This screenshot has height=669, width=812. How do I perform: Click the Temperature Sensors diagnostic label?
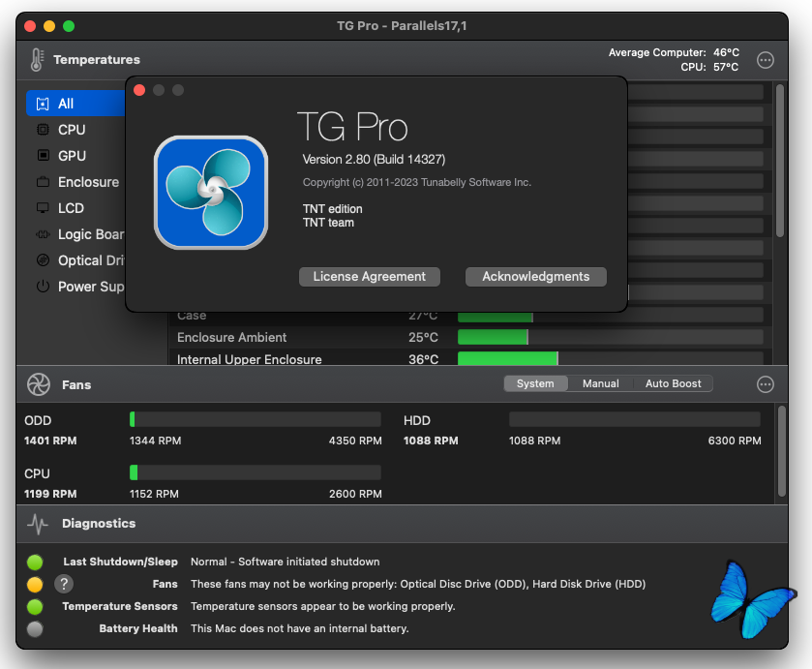click(120, 606)
